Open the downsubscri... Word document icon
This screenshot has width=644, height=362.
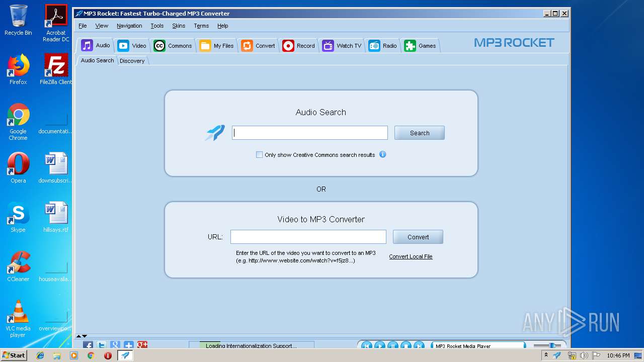56,168
